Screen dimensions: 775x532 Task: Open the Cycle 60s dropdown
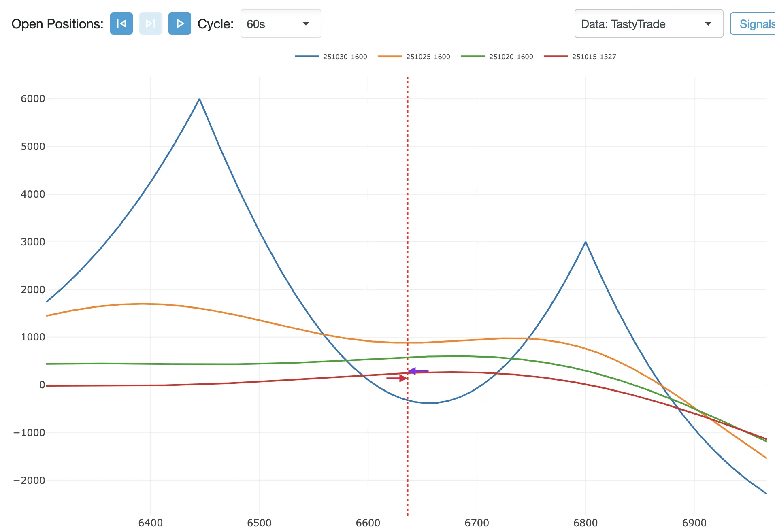(x=280, y=24)
